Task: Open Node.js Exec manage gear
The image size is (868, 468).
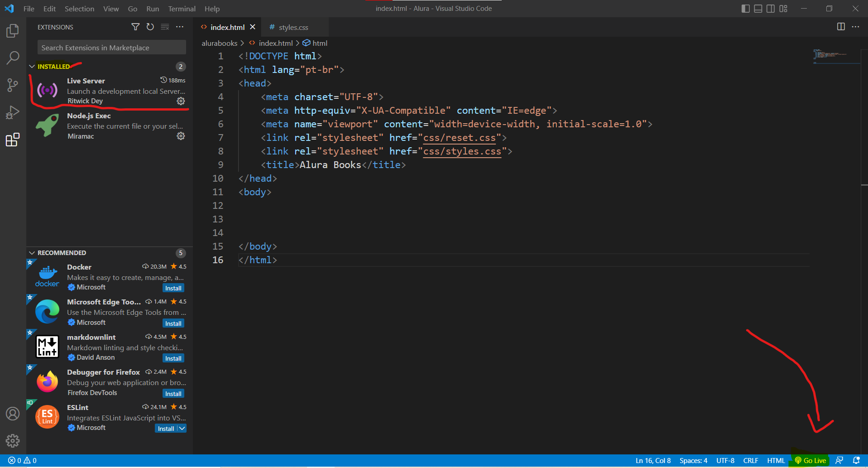Action: 181,136
